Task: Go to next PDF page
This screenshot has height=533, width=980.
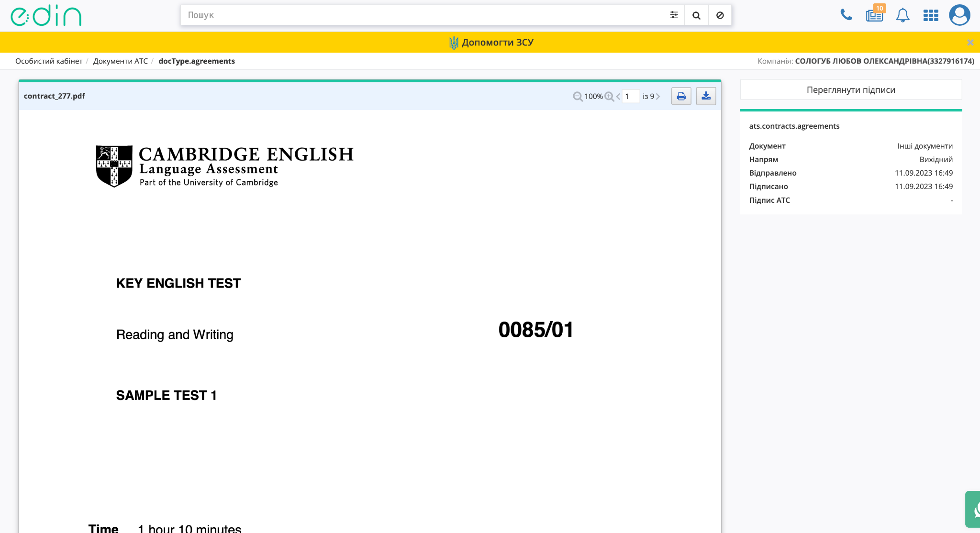Action: point(658,96)
